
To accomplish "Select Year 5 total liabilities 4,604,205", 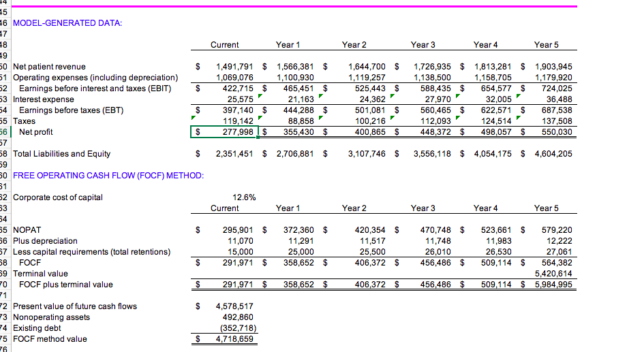I will coord(553,153).
